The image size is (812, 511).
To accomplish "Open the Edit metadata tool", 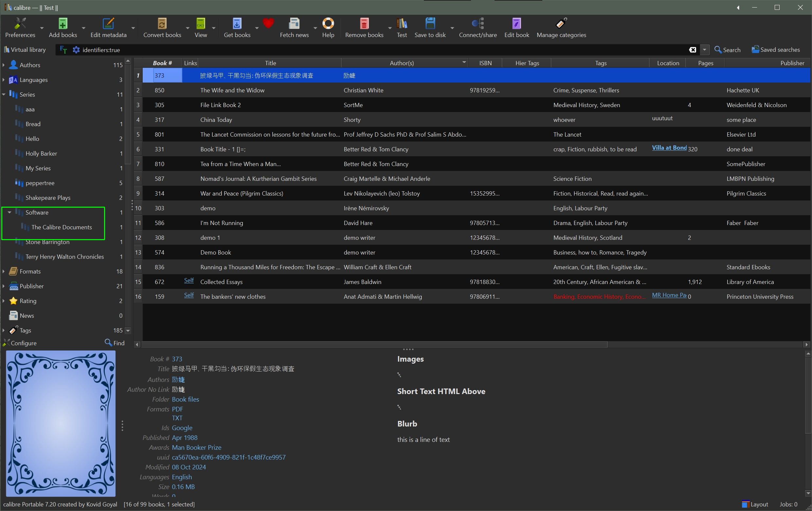I will click(x=108, y=24).
